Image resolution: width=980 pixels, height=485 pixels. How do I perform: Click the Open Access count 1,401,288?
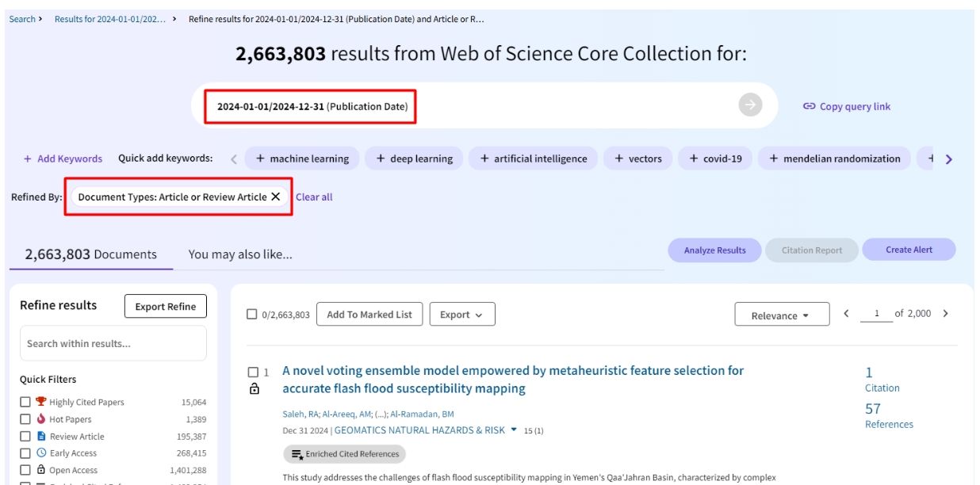click(x=189, y=471)
